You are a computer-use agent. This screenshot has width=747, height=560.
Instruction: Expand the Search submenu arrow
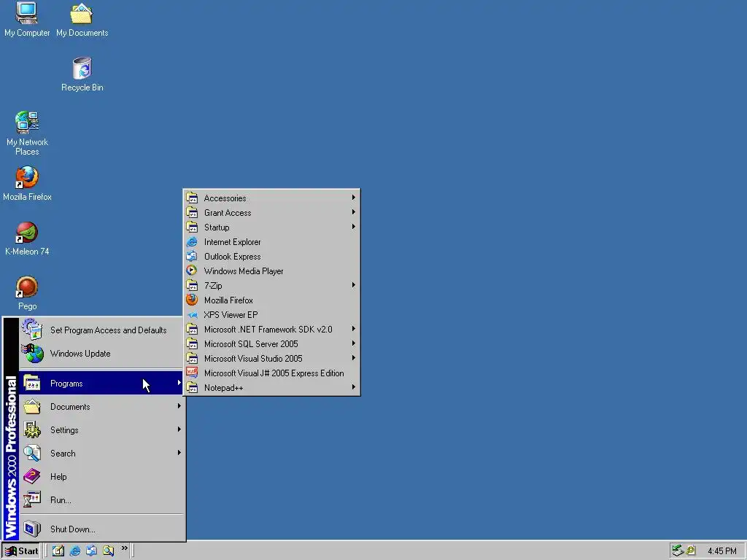[x=179, y=452]
